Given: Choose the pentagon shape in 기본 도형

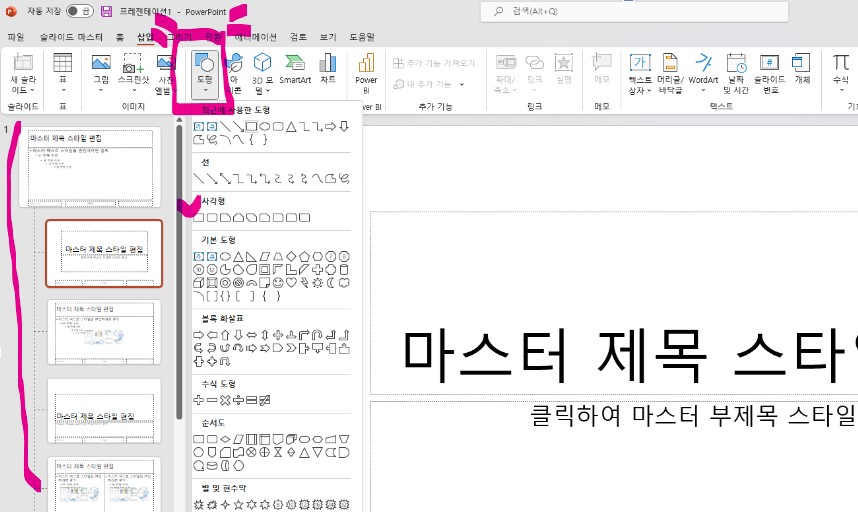Looking at the screenshot, I should coord(304,257).
